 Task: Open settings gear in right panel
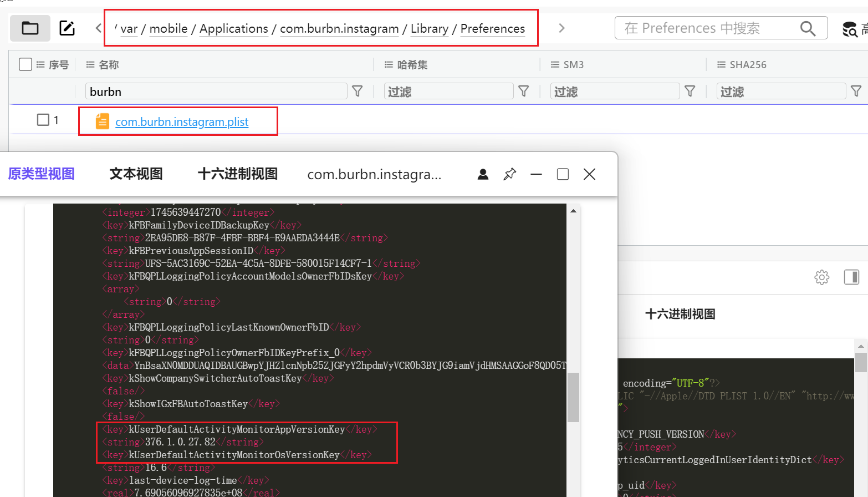click(821, 277)
